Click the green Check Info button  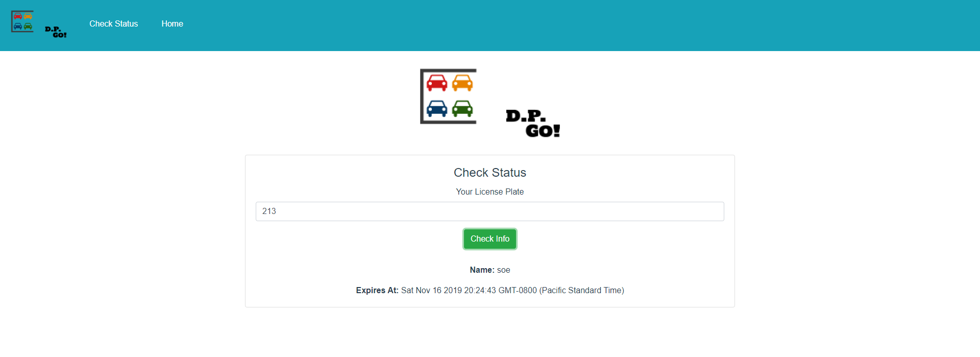(489, 239)
